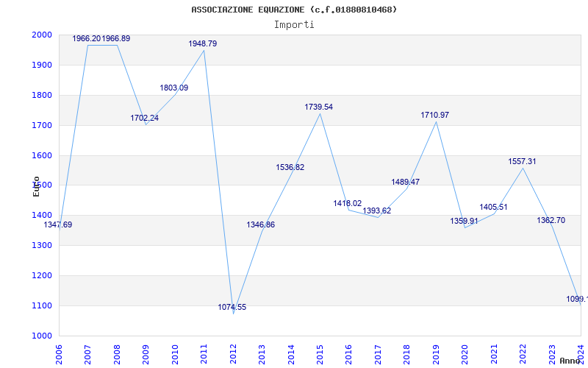Select the 1100 y-axis tick label
The width and height of the screenshot is (588, 368).
coord(42,305)
